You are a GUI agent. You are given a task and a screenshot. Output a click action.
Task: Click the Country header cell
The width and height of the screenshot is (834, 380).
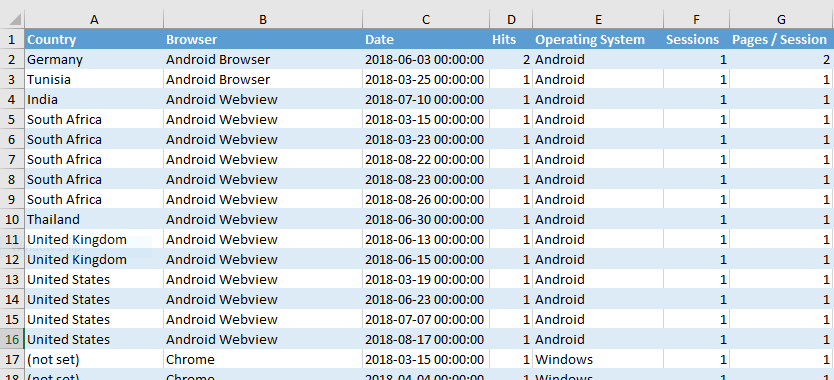94,39
